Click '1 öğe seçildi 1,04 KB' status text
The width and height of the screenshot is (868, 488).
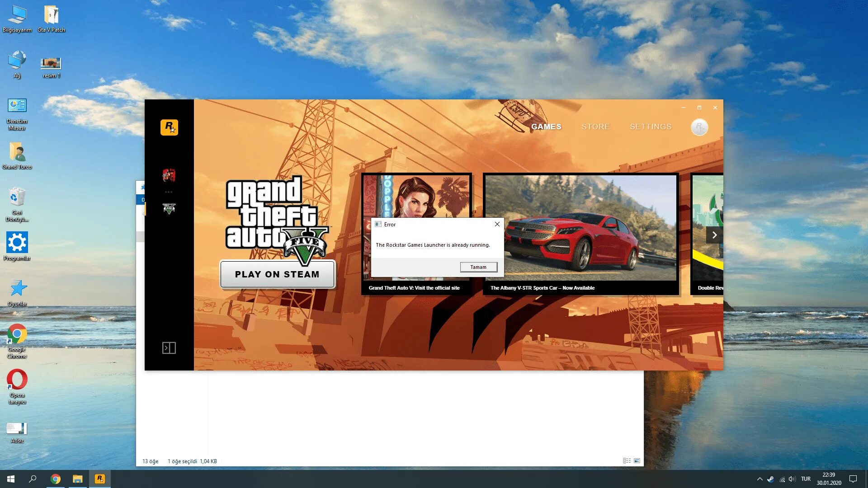(192, 461)
